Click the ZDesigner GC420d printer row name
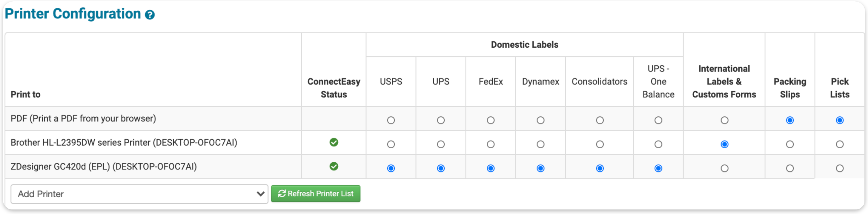Screen dimensions: 868x214 coord(104,167)
